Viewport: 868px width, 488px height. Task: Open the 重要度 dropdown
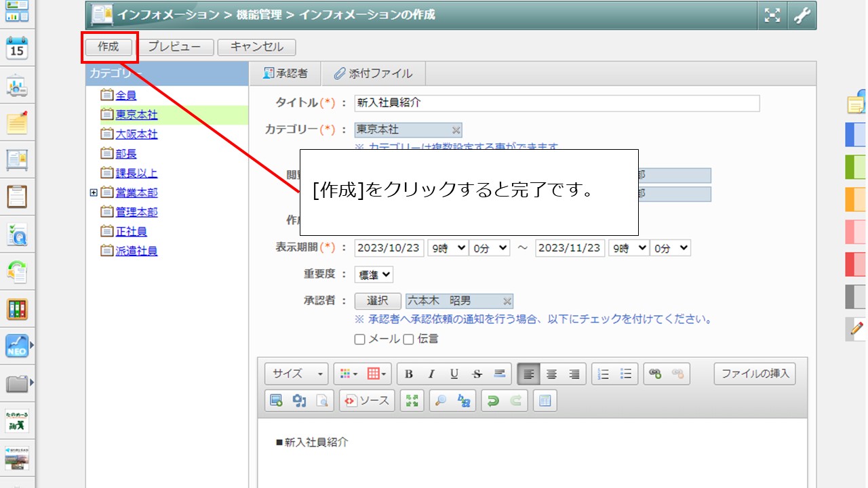click(x=374, y=275)
